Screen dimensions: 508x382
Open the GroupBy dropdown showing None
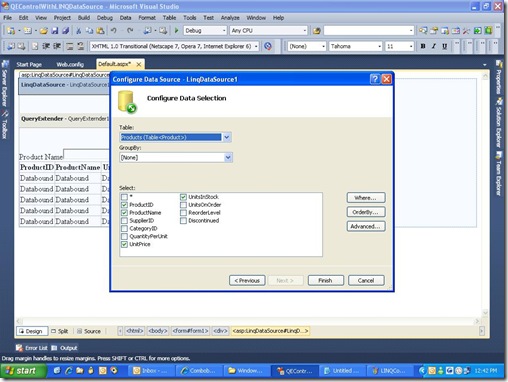228,157
